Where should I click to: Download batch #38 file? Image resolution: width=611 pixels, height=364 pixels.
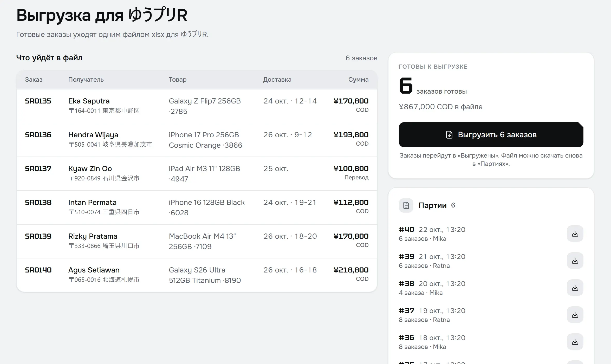pos(575,288)
